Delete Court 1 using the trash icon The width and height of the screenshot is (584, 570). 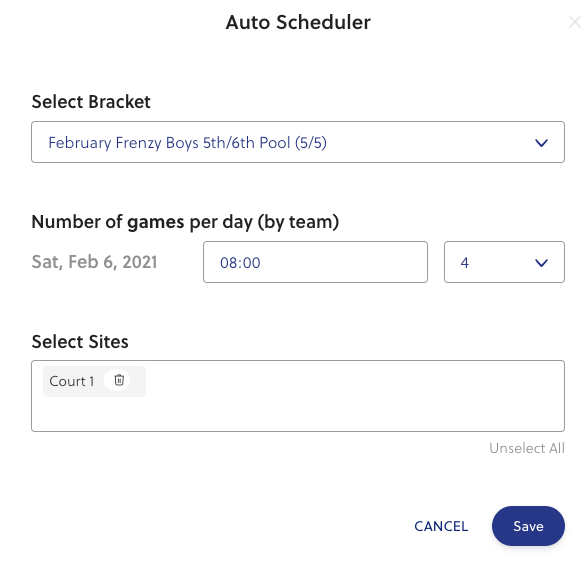coord(119,380)
